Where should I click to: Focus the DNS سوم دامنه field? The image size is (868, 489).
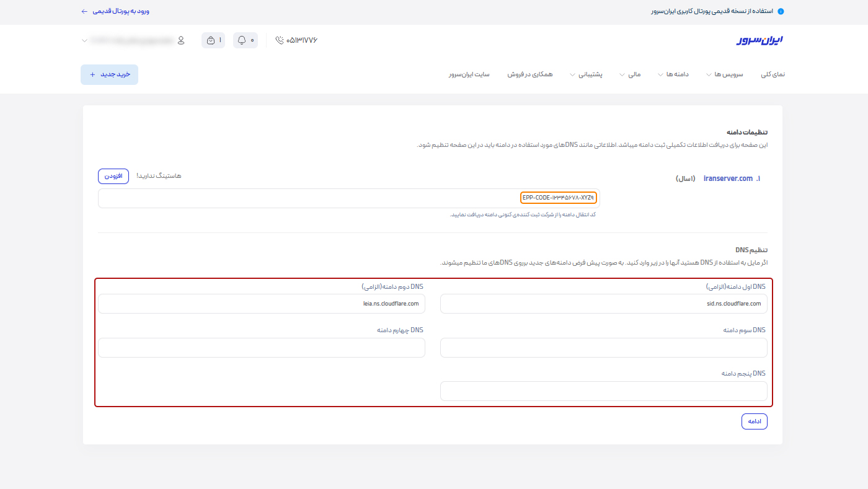coord(603,348)
